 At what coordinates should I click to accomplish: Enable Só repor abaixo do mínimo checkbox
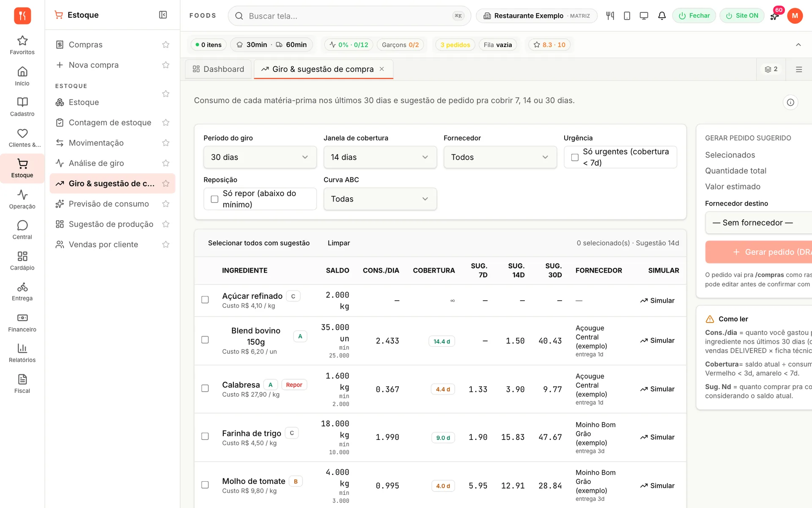214,199
